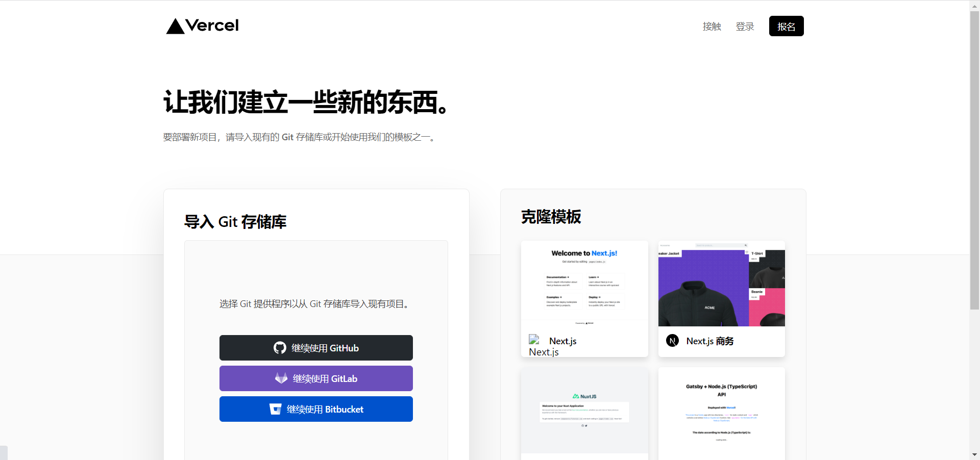The width and height of the screenshot is (980, 460).
Task: Click the 报名 sign up button
Action: pos(786,26)
